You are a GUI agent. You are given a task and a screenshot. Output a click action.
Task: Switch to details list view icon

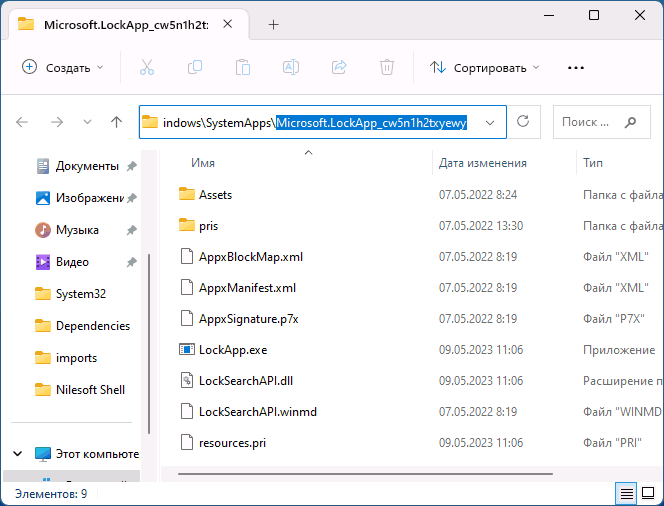[x=627, y=493]
